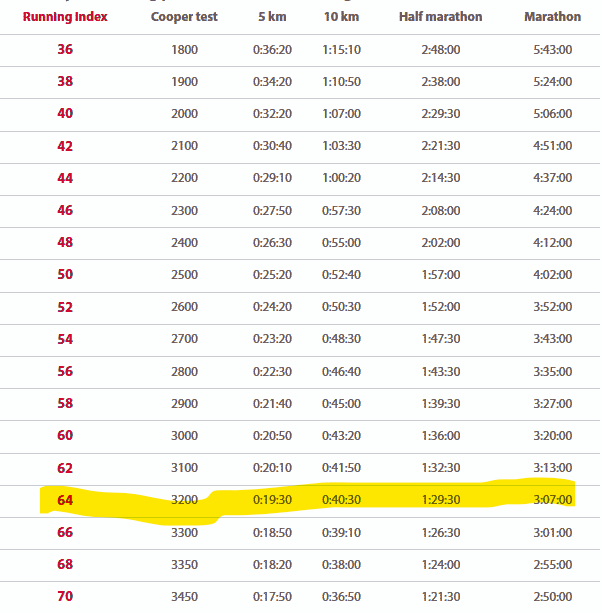
Task: Click Running Index value 50
Action: tap(65, 274)
